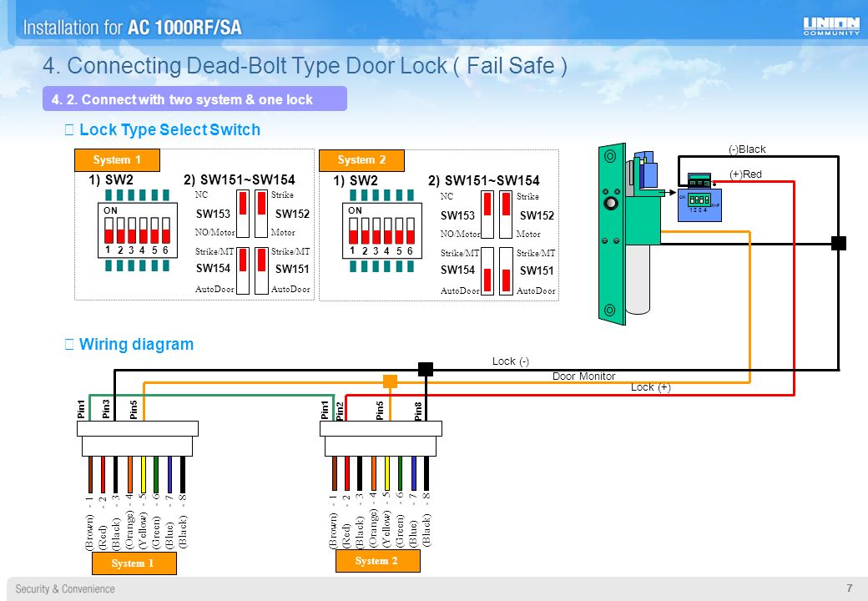868x601 pixels.
Task: Select the orange System 1 label above switches
Action: tap(118, 160)
